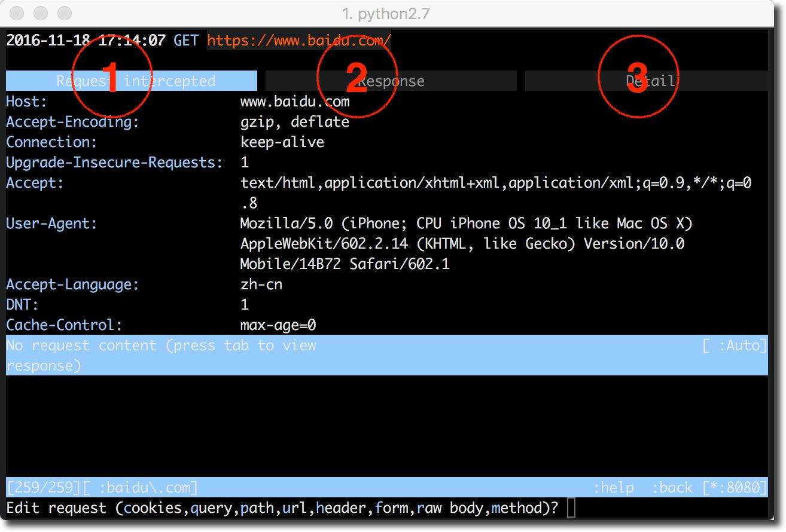The height and width of the screenshot is (532, 786).
Task: Select the Detail tab
Action: (646, 81)
